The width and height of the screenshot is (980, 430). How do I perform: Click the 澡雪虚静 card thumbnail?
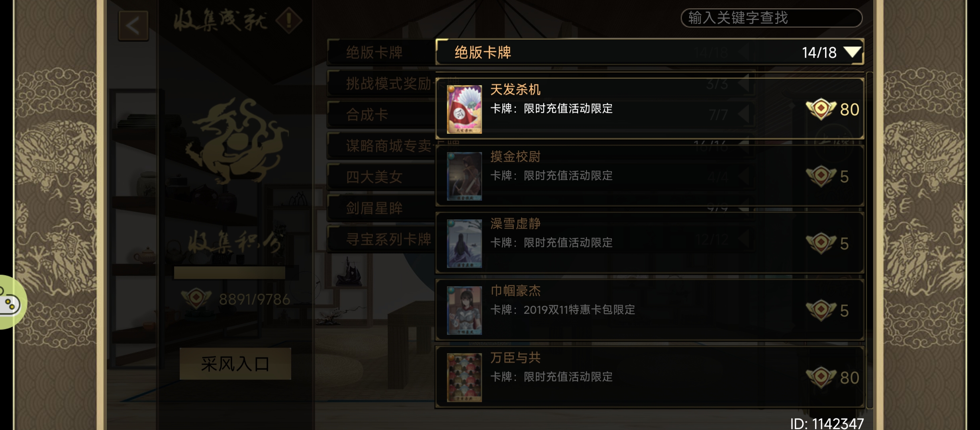[x=464, y=243]
